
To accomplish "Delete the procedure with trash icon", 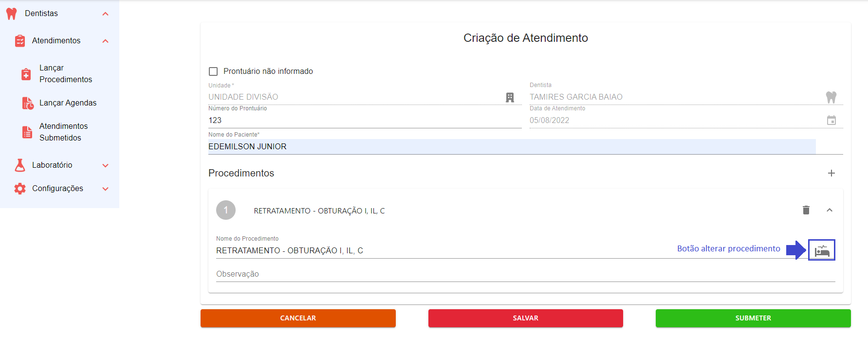I will coord(806,210).
